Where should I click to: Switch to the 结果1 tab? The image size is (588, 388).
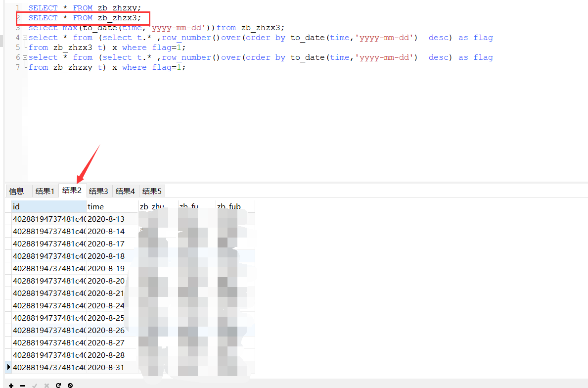coord(45,192)
